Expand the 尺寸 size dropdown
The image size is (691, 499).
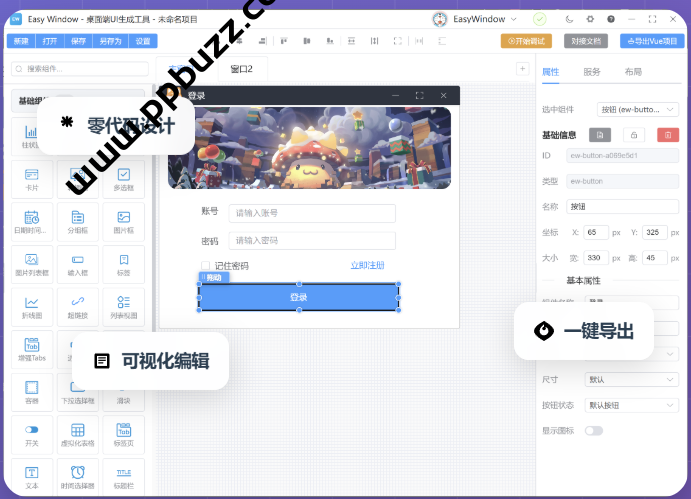(x=631, y=380)
